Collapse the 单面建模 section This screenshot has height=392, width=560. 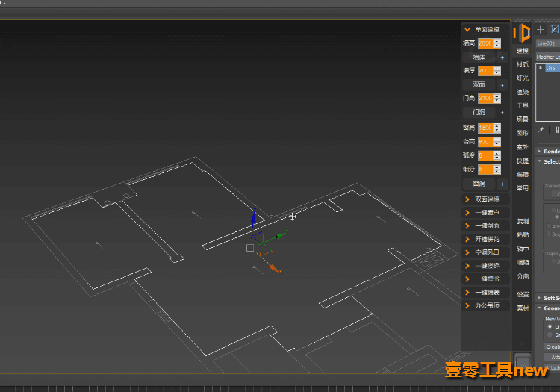tap(467, 30)
